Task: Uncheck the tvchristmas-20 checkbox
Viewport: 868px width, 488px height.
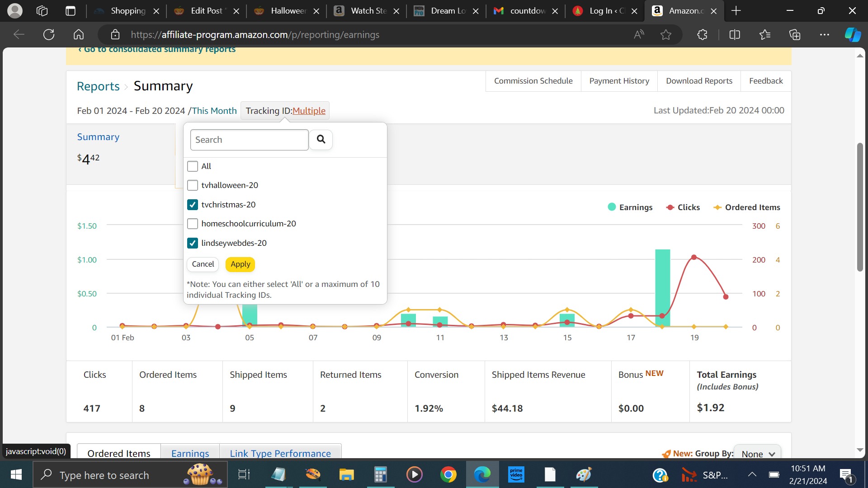Action: tap(193, 205)
